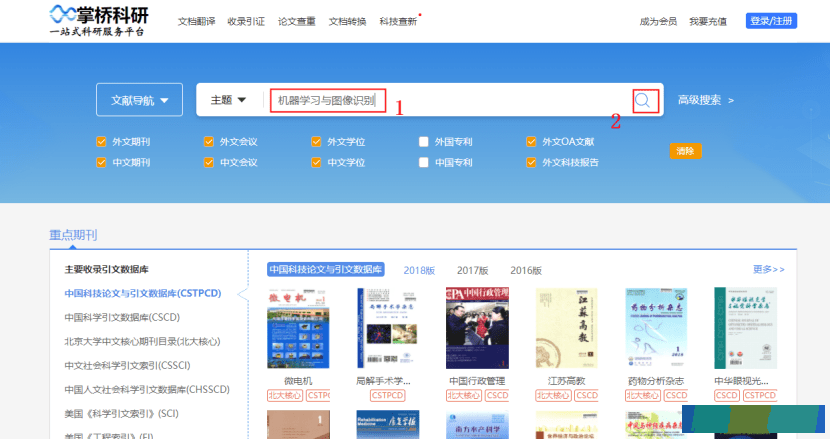Screen dimensions: 830x439
Task: Switch to the 2017版 tab
Action: coord(473,270)
